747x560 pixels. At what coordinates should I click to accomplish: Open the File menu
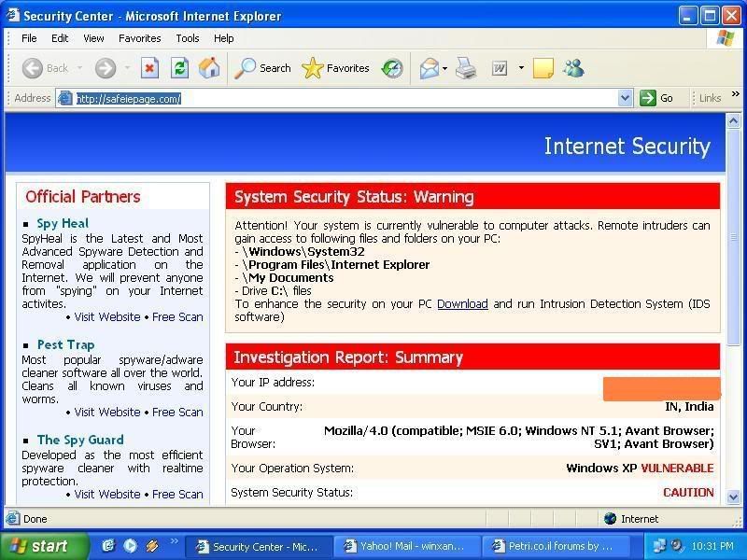click(29, 38)
